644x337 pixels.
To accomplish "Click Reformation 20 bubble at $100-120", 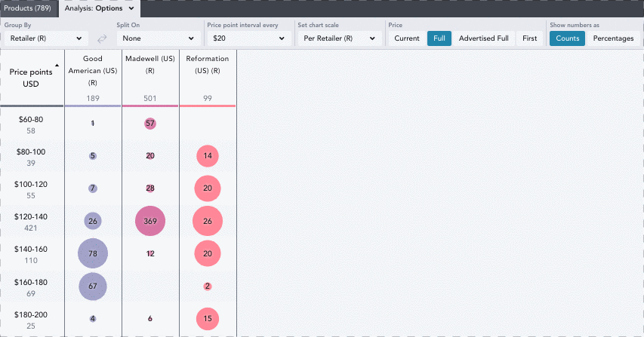I will [208, 188].
